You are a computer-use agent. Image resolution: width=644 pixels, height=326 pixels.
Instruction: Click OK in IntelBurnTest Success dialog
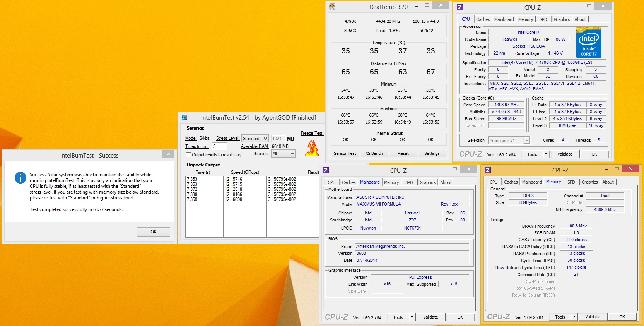point(154,232)
